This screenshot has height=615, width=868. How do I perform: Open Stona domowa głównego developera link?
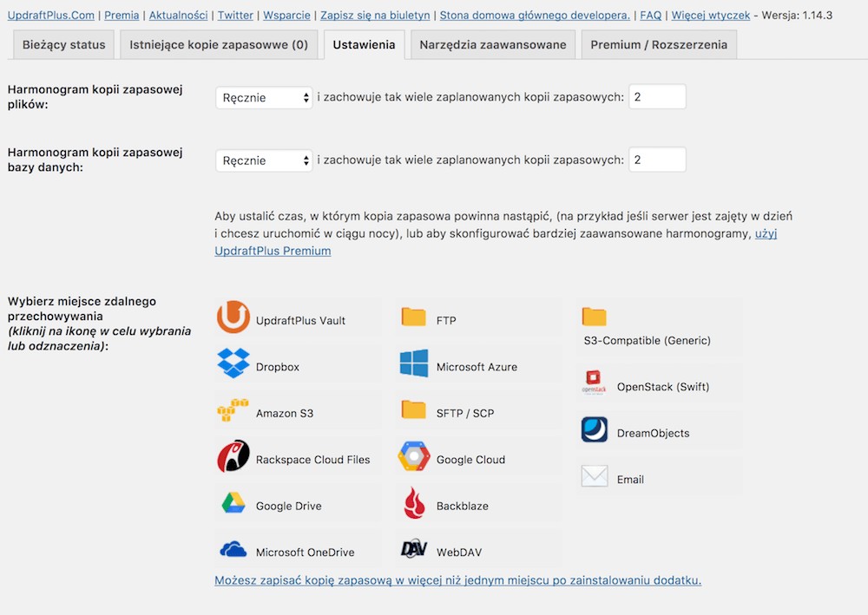[x=535, y=16]
